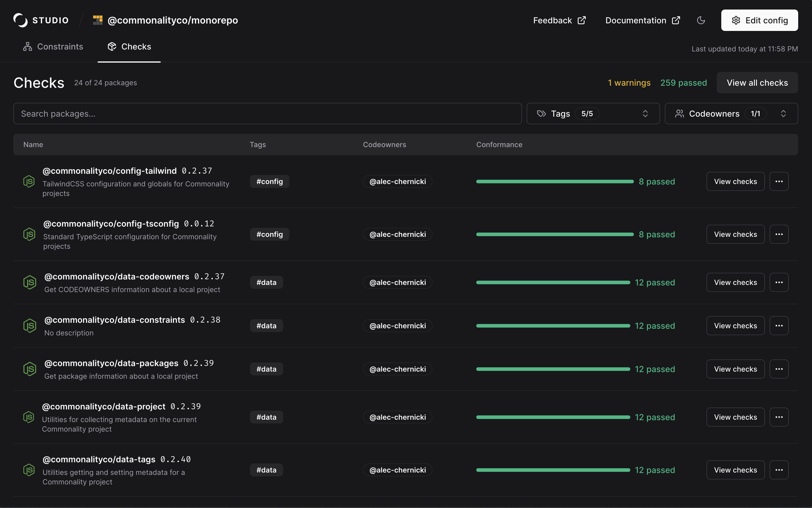This screenshot has height=508, width=812.
Task: Toggle the dark mode moon icon
Action: [x=701, y=20]
